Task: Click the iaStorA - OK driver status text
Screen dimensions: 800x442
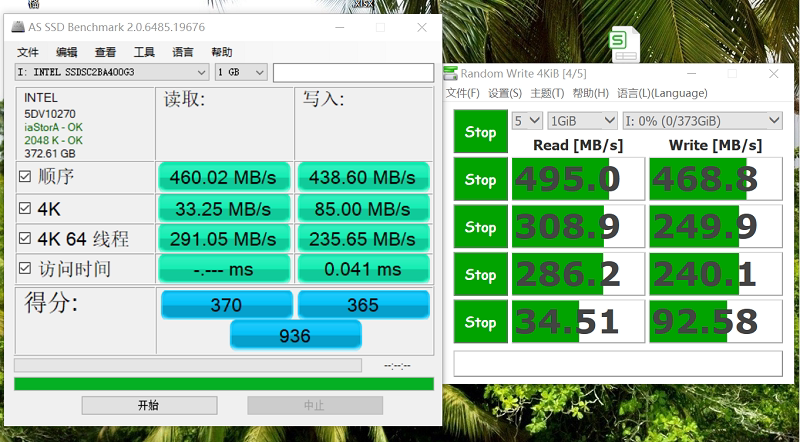Action: pyautogui.click(x=53, y=127)
